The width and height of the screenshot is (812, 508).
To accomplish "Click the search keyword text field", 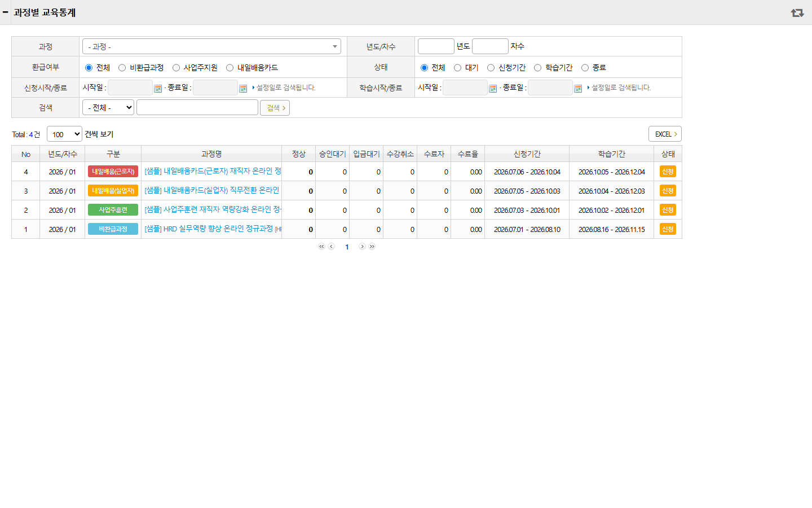I will [197, 107].
